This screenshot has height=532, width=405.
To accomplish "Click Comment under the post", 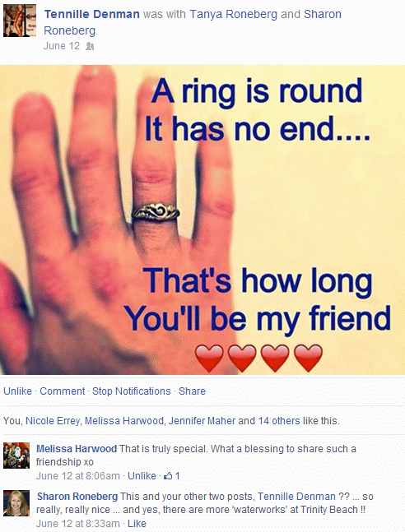I will (63, 391).
